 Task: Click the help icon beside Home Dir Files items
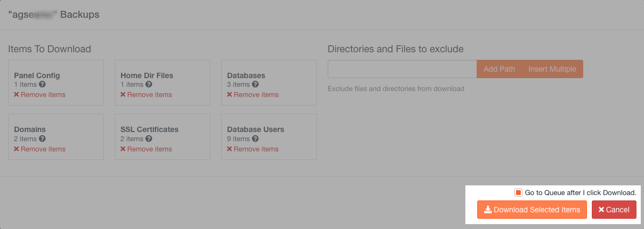[148, 84]
